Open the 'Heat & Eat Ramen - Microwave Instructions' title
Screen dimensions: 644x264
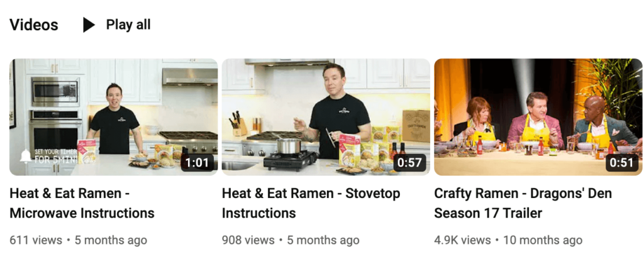(82, 203)
